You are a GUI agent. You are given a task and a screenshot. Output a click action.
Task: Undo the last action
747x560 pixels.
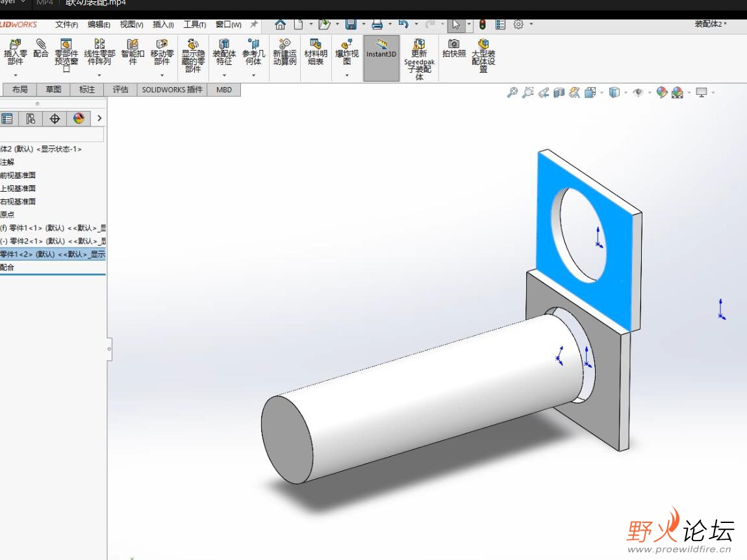click(x=403, y=24)
